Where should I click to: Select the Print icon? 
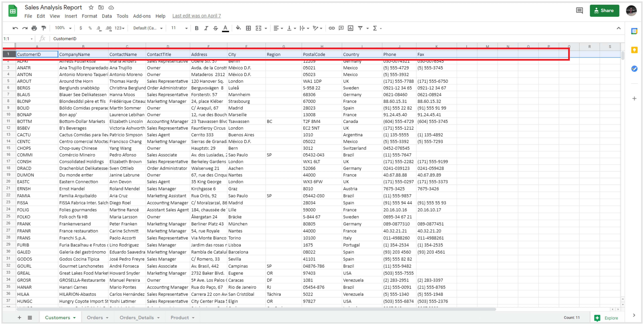tap(34, 28)
